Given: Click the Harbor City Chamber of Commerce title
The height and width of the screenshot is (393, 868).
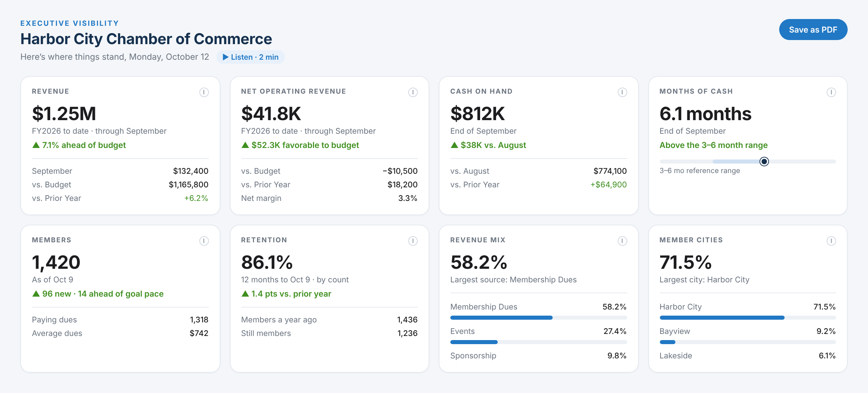Looking at the screenshot, I should click(146, 39).
